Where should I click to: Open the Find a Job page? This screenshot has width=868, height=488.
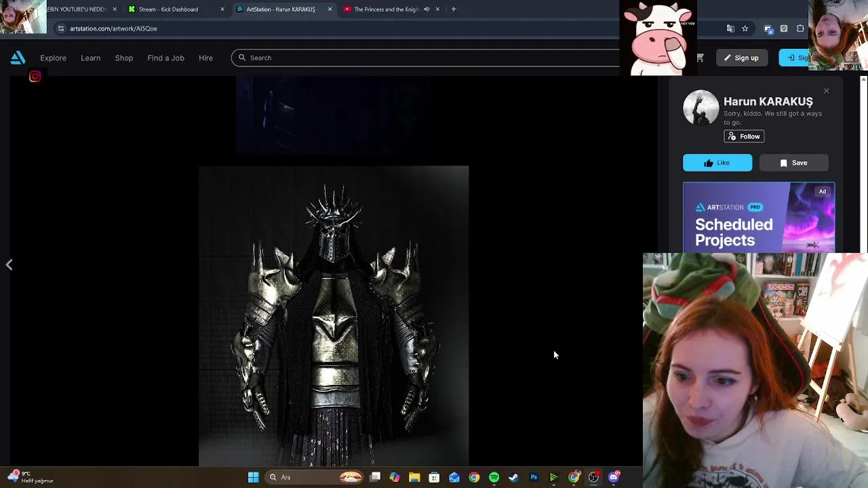pyautogui.click(x=165, y=58)
